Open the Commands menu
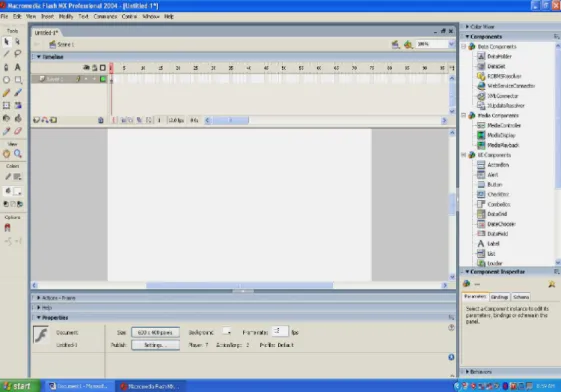Screen dimensions: 561x392 click(105, 16)
